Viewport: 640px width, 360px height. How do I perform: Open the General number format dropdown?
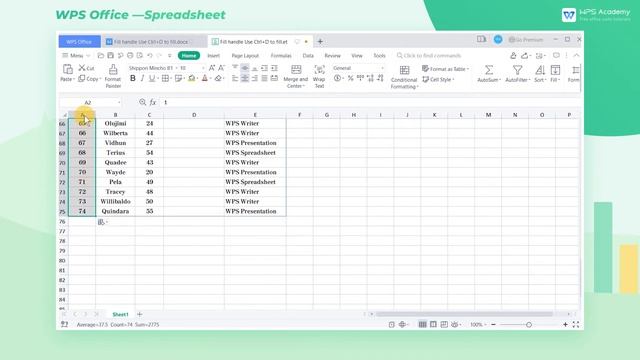click(358, 68)
